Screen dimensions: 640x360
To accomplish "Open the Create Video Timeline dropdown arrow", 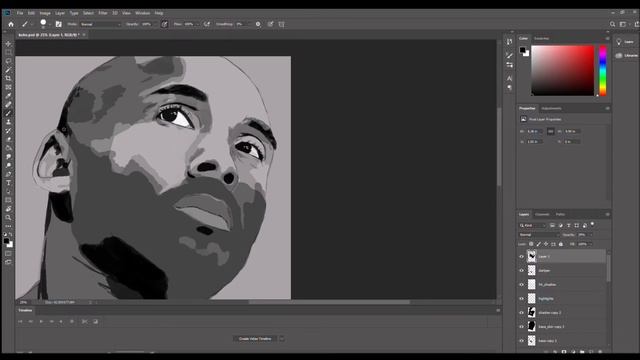I will (282, 339).
